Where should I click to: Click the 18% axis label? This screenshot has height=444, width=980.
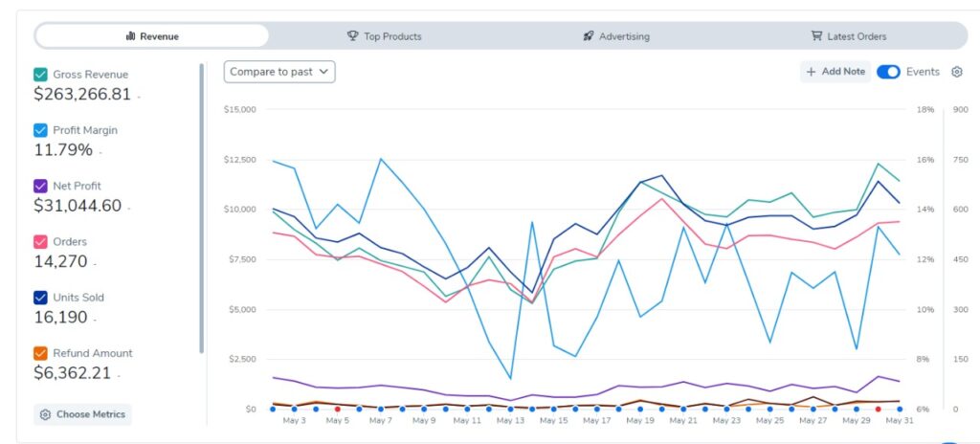pyautogui.click(x=925, y=109)
